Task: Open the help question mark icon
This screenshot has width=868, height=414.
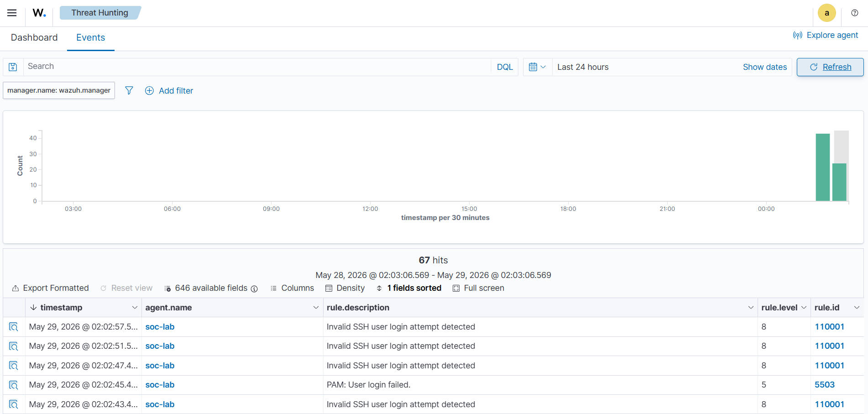Action: pos(855,13)
